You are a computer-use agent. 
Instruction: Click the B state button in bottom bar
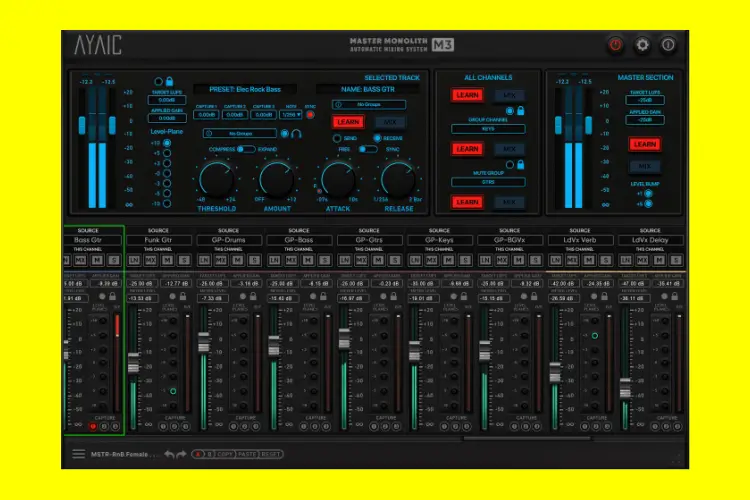pos(209,454)
